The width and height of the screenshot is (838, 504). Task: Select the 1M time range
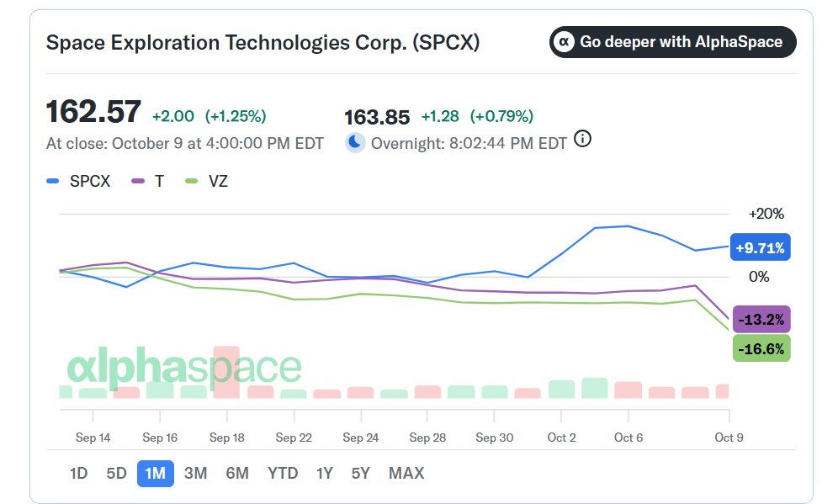[156, 473]
